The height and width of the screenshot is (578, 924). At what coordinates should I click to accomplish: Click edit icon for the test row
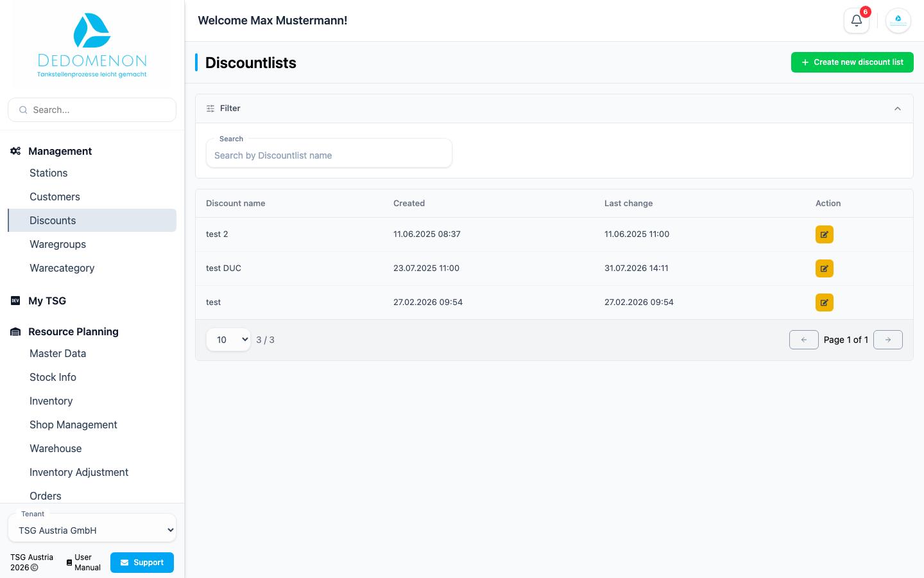click(x=824, y=302)
